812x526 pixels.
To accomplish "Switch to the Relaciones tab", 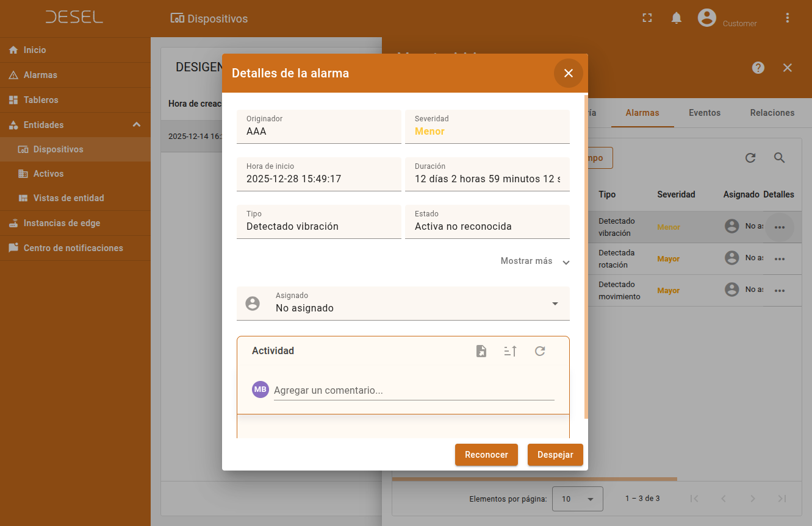I will [772, 113].
